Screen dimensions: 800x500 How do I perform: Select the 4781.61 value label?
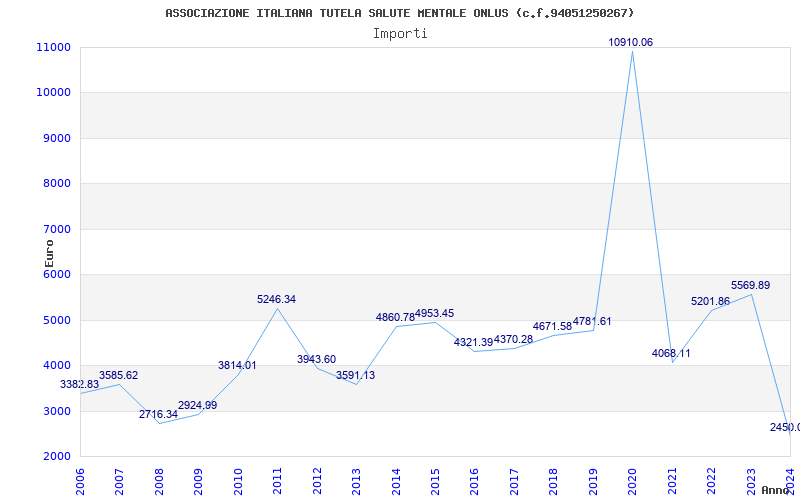pyautogui.click(x=592, y=321)
